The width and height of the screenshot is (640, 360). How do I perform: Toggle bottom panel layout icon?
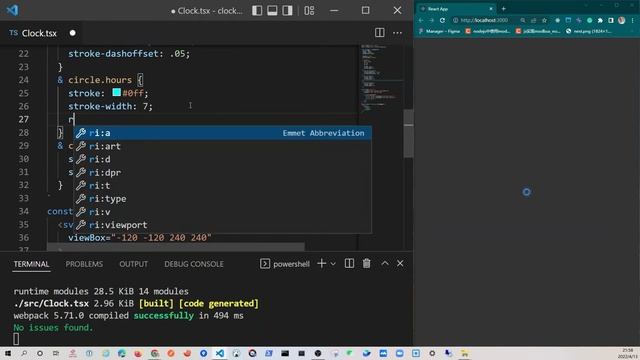[x=272, y=10]
